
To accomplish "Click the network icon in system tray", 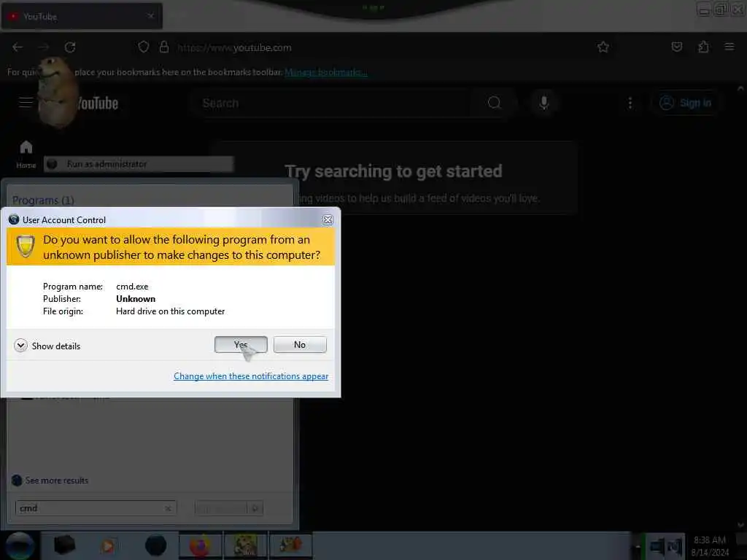I will [657, 546].
